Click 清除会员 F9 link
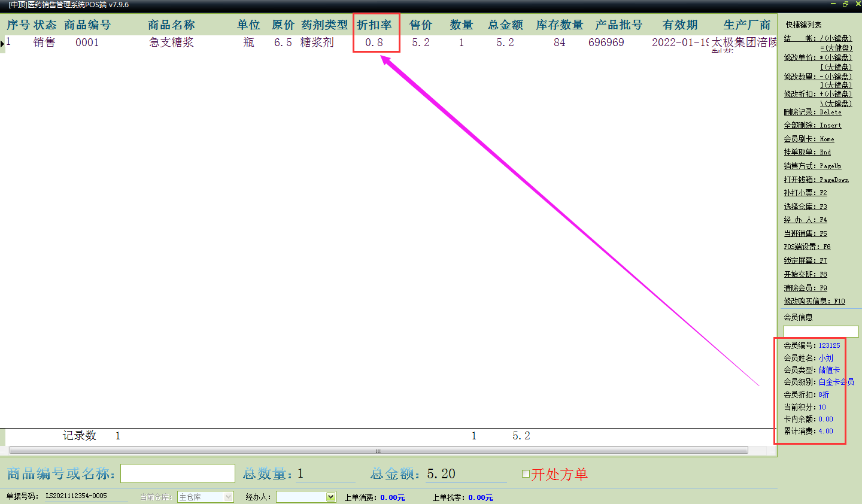 coord(805,288)
